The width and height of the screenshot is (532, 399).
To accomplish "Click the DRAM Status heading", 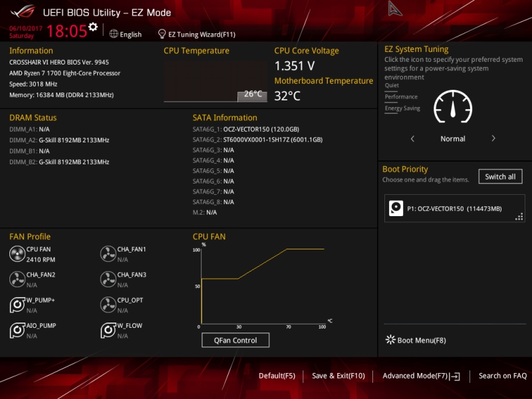I will pos(33,118).
